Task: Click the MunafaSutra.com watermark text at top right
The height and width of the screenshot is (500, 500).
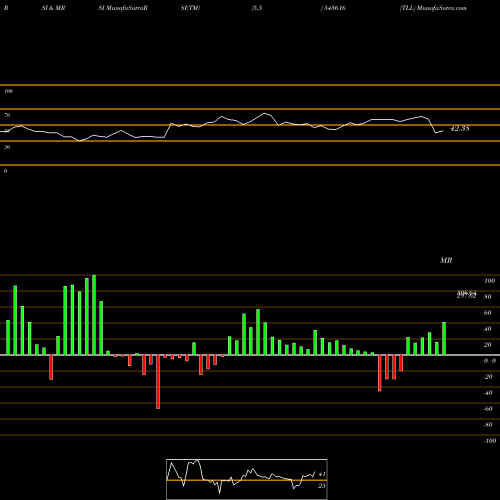Action: pos(441,8)
